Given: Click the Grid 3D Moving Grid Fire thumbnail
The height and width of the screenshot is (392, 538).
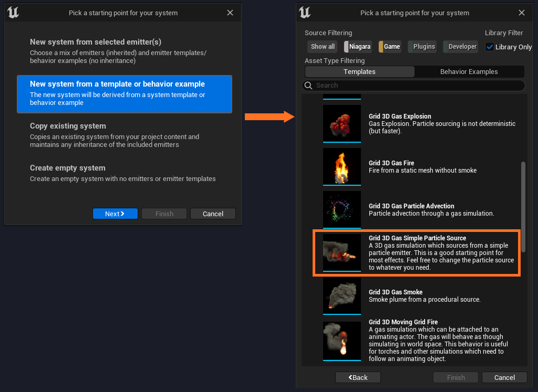Looking at the screenshot, I should click(342, 340).
